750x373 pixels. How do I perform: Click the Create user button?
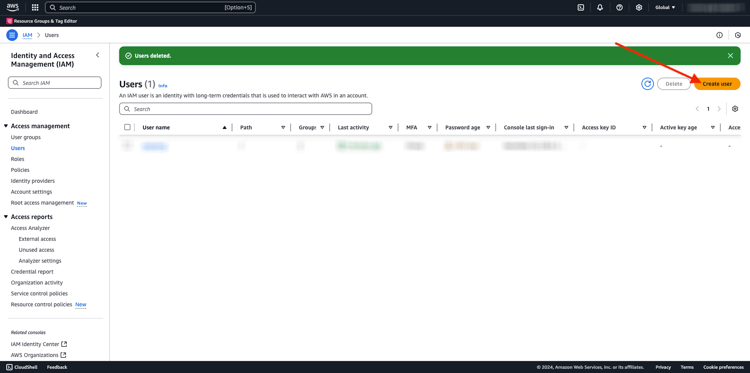(x=717, y=84)
